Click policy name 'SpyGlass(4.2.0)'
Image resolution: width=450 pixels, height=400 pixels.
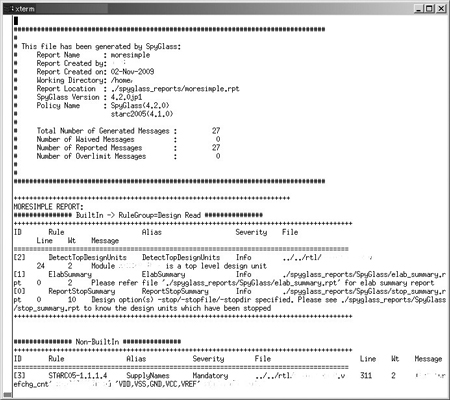[x=140, y=106]
